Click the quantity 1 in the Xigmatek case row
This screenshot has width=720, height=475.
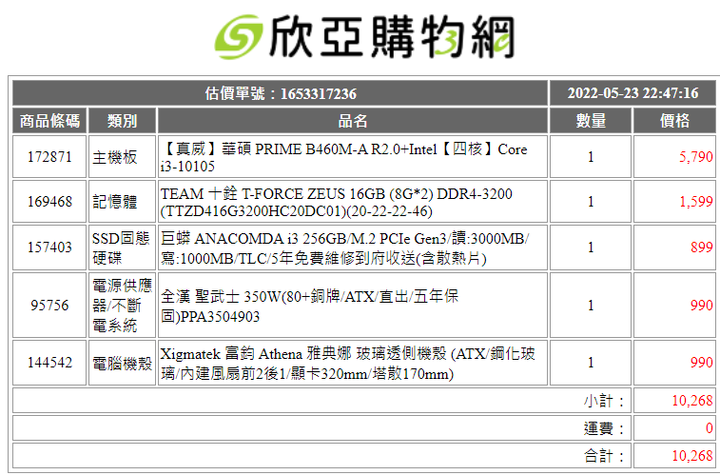[591, 362]
